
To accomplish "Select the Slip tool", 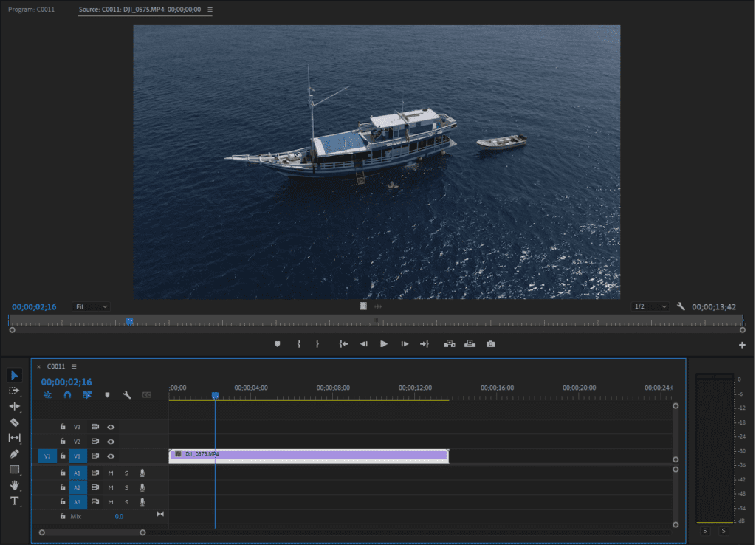I will point(15,438).
